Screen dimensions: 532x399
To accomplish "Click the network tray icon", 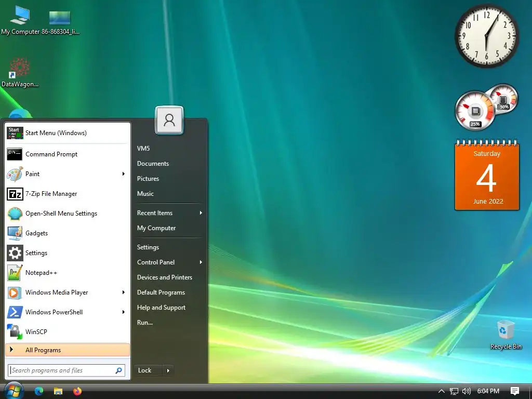I will pyautogui.click(x=454, y=391).
